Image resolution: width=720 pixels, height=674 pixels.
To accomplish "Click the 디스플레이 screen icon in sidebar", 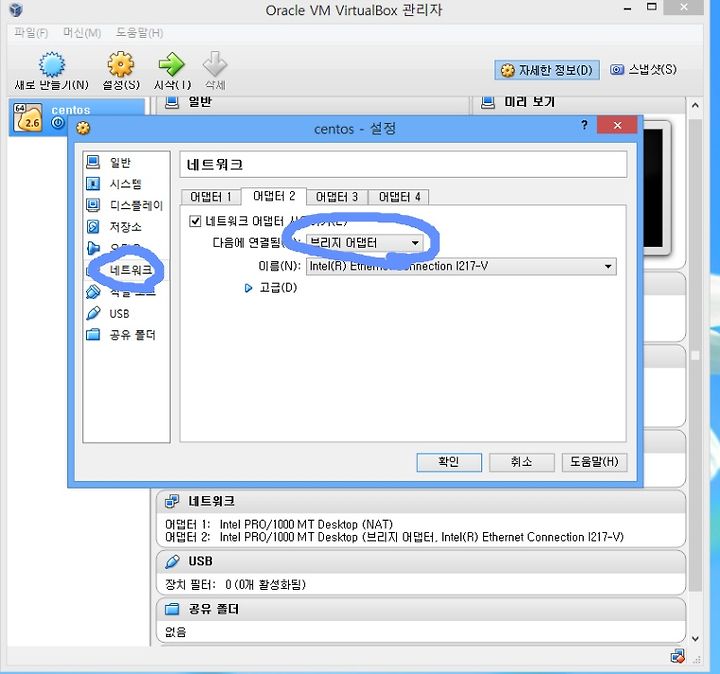I will pyautogui.click(x=93, y=205).
